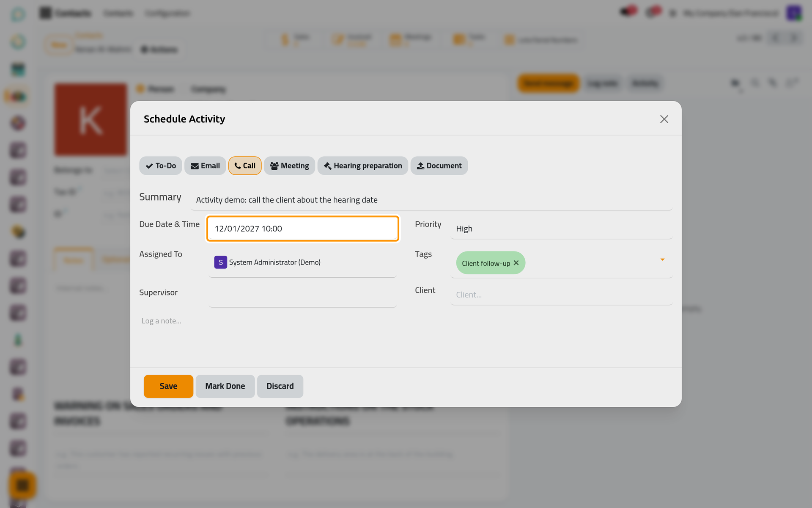Click the Mark Done button
The height and width of the screenshot is (508, 812).
click(225, 386)
